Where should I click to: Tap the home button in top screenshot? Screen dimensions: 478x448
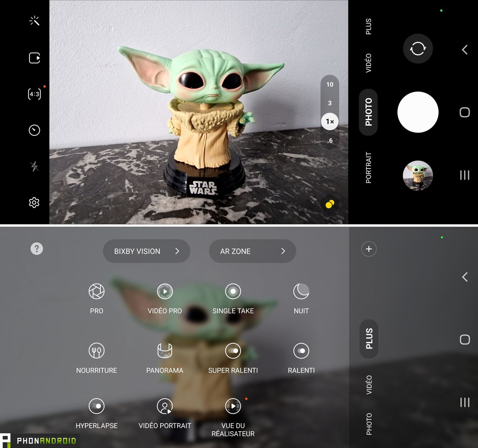coord(464,112)
